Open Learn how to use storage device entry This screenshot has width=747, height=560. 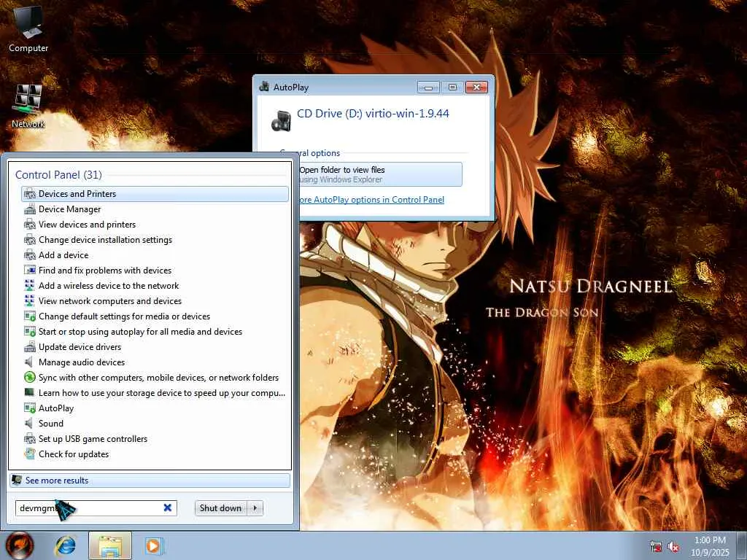tap(155, 392)
